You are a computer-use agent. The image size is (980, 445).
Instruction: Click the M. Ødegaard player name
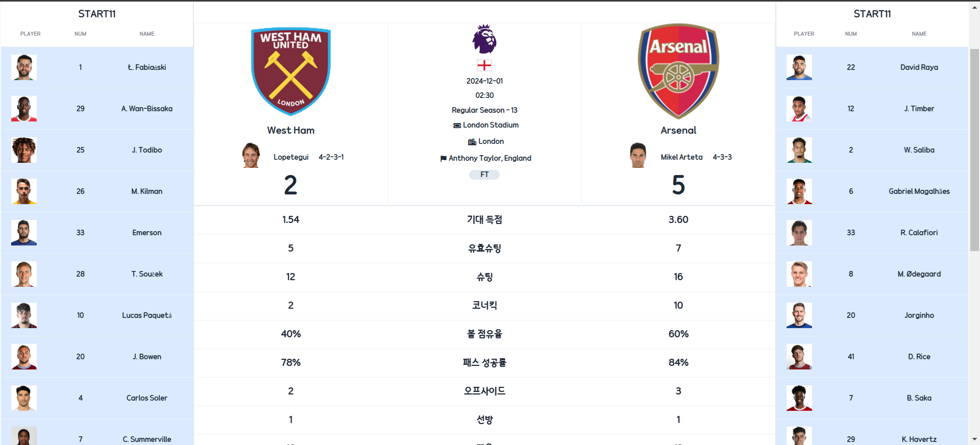click(x=919, y=274)
